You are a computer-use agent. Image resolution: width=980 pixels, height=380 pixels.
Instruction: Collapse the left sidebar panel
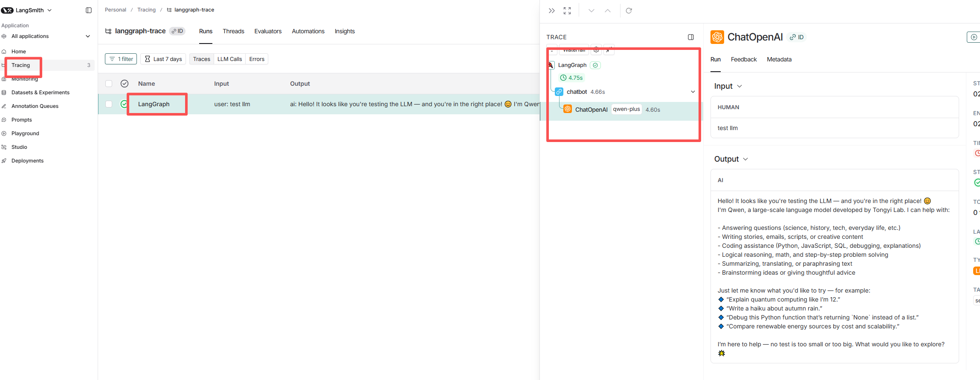click(89, 10)
